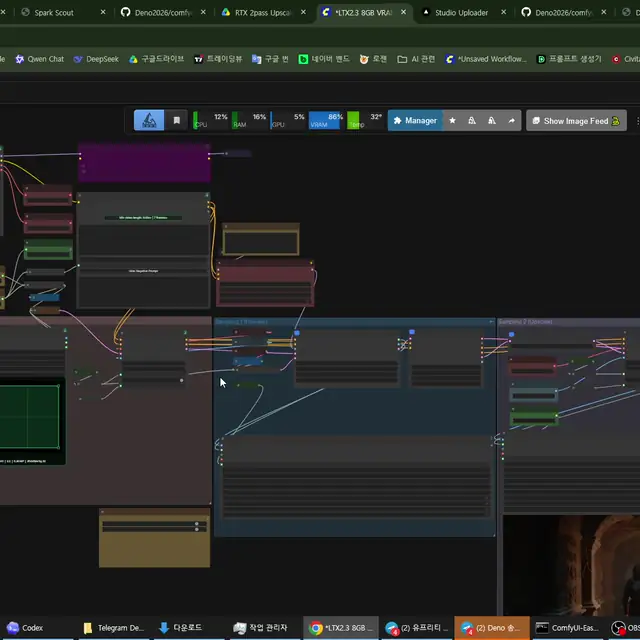
Task: Click the maroon node below the yellow-bordered node
Action: (265, 284)
